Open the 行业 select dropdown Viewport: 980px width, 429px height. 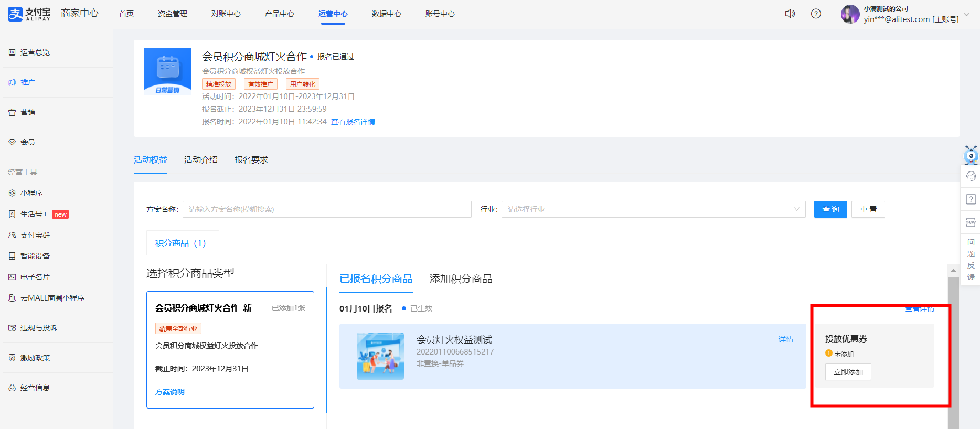point(654,209)
